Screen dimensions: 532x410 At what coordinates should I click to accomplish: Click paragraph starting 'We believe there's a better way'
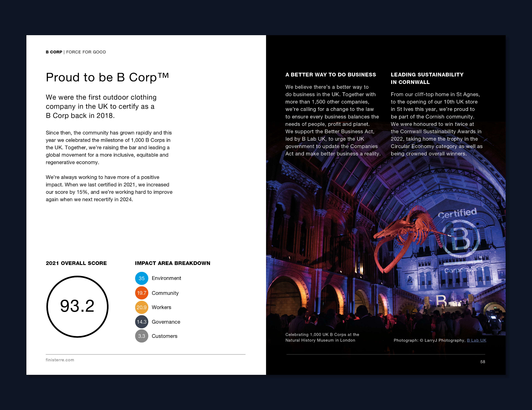pyautogui.click(x=333, y=120)
